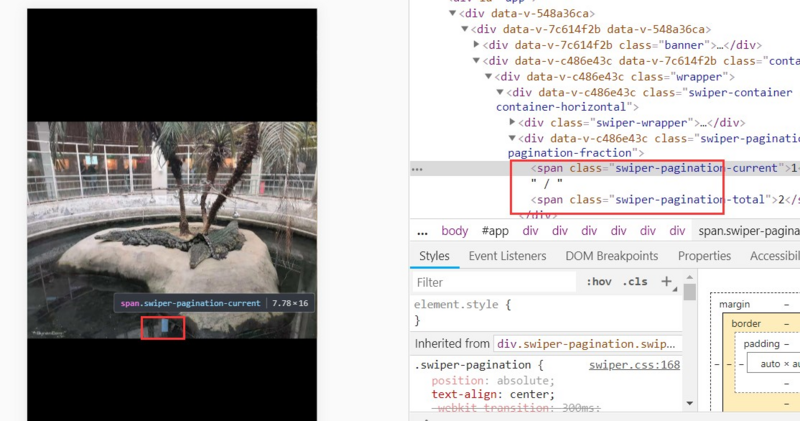Collapse the swiper-container div node
This screenshot has height=421, width=800.
[500, 92]
